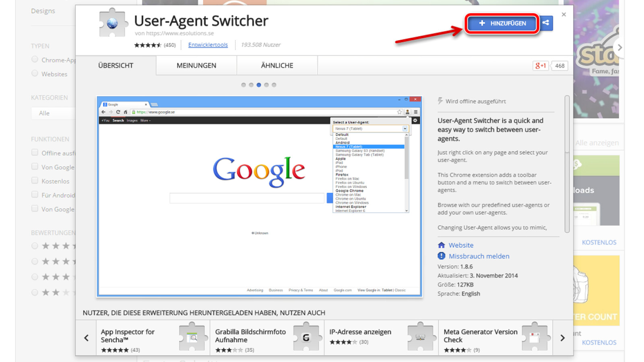Toggle the Kostenlos checkbox
Screen dimensions: 644x362
coord(35,181)
